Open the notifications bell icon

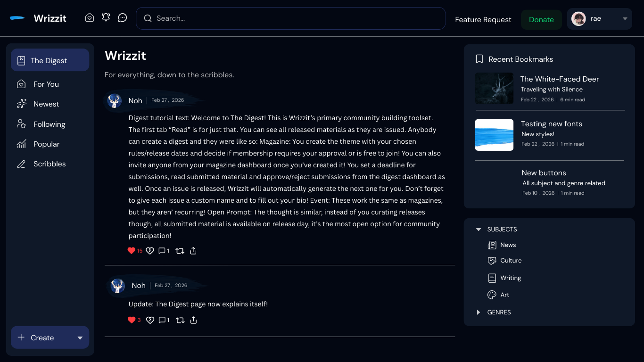coord(106,17)
